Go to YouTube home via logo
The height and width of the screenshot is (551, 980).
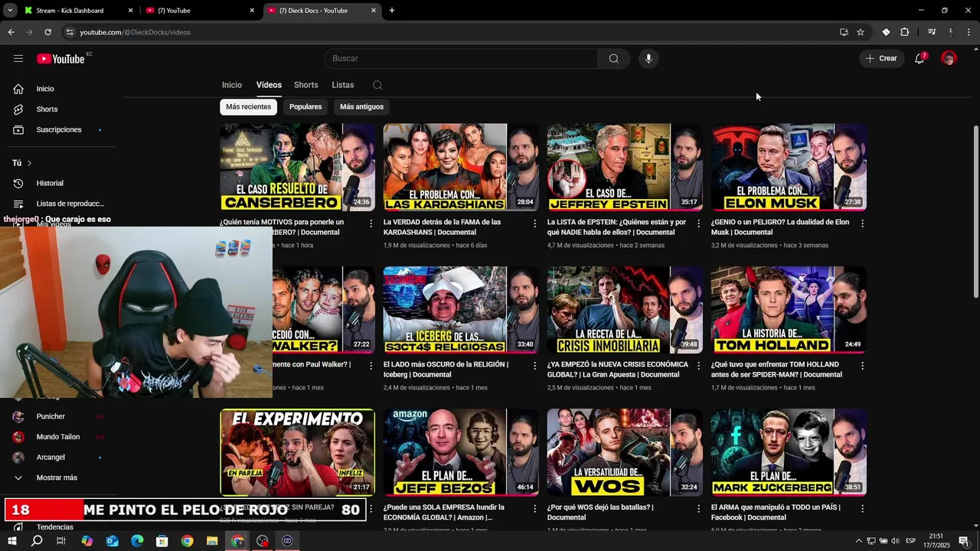(x=60, y=59)
